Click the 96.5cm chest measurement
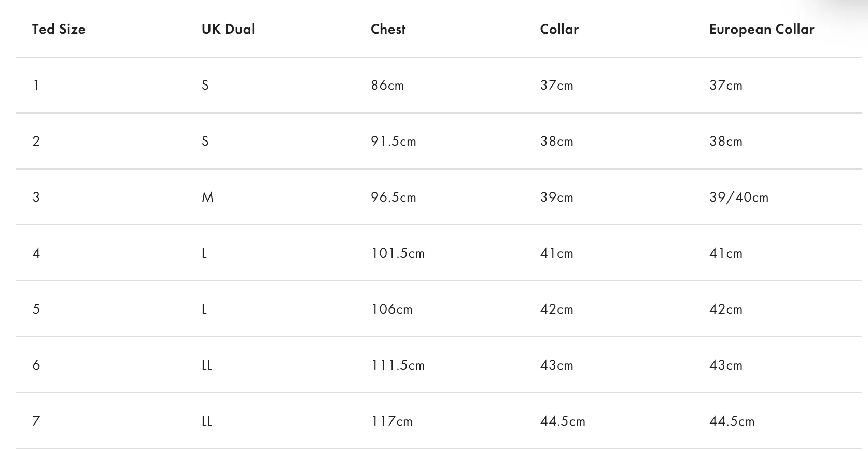The height and width of the screenshot is (451, 868). (x=394, y=197)
